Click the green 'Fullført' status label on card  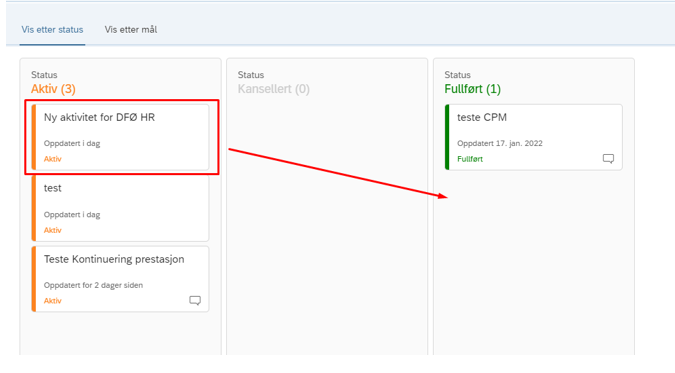[x=470, y=159]
